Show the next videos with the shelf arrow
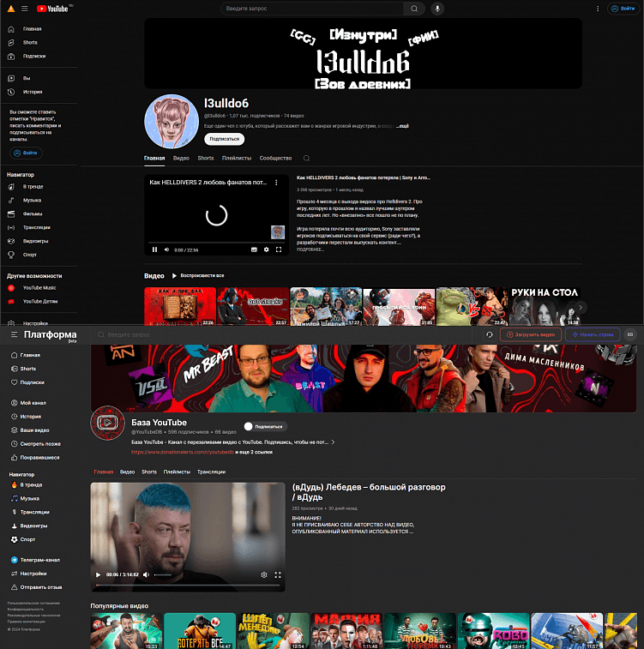Viewport: 644px width, 649px height. point(581,307)
